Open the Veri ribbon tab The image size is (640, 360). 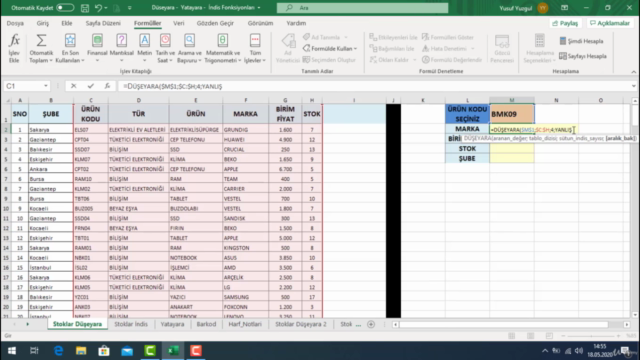pyautogui.click(x=179, y=23)
